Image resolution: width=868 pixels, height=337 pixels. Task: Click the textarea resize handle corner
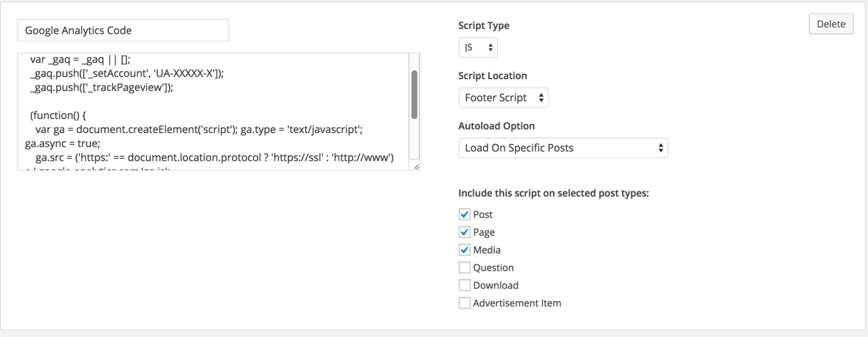coord(416,167)
